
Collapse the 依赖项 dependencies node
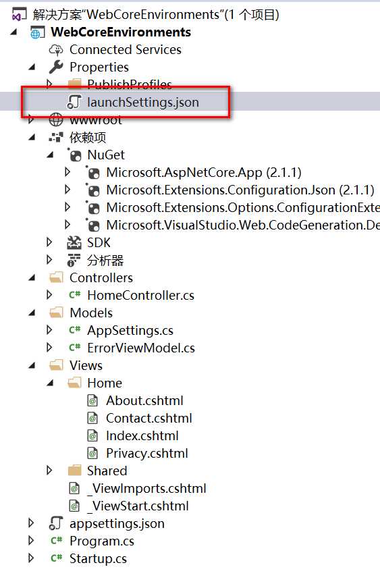(32, 138)
